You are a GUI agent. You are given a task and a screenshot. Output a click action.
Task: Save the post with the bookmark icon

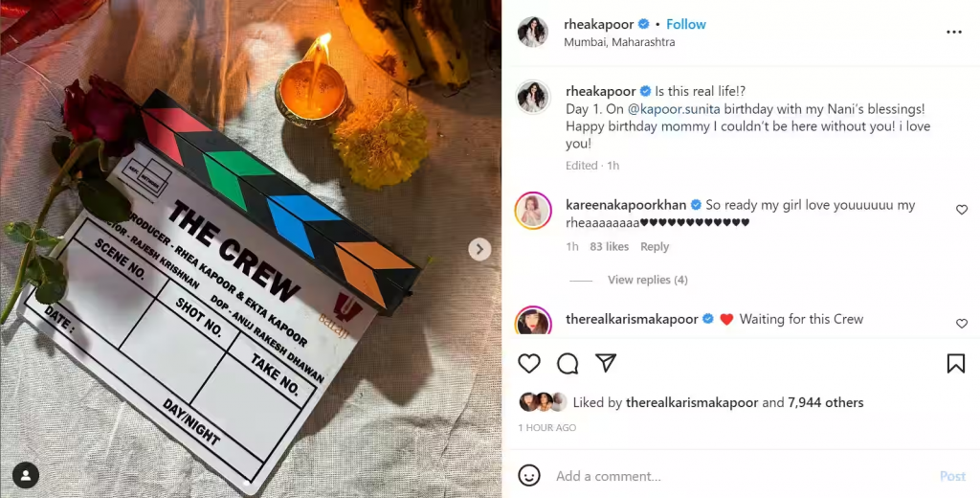(x=956, y=363)
